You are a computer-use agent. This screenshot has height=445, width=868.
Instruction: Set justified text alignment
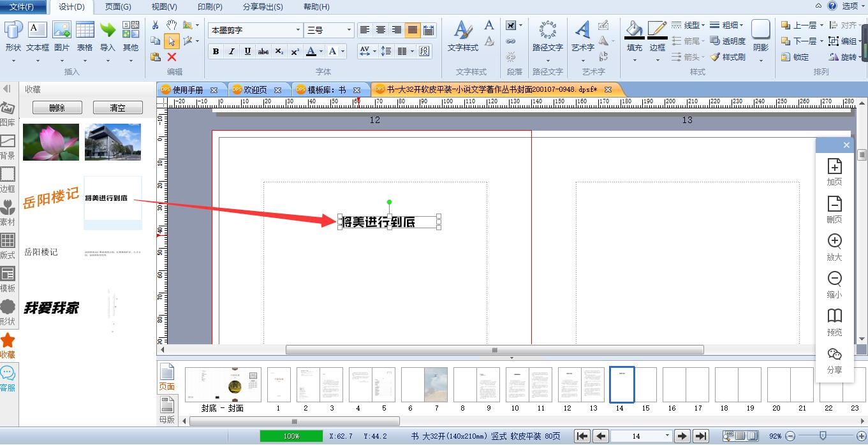point(413,30)
